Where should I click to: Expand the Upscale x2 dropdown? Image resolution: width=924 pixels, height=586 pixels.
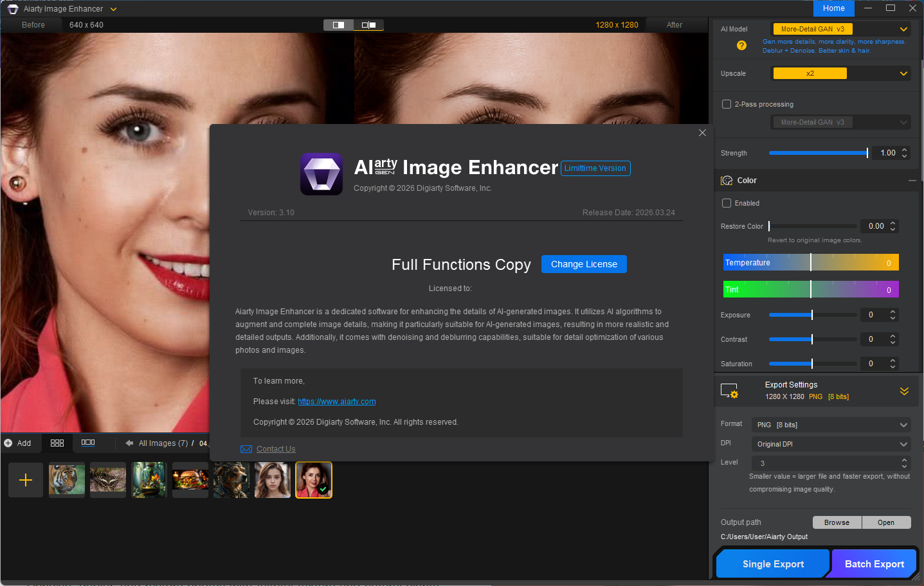840,73
